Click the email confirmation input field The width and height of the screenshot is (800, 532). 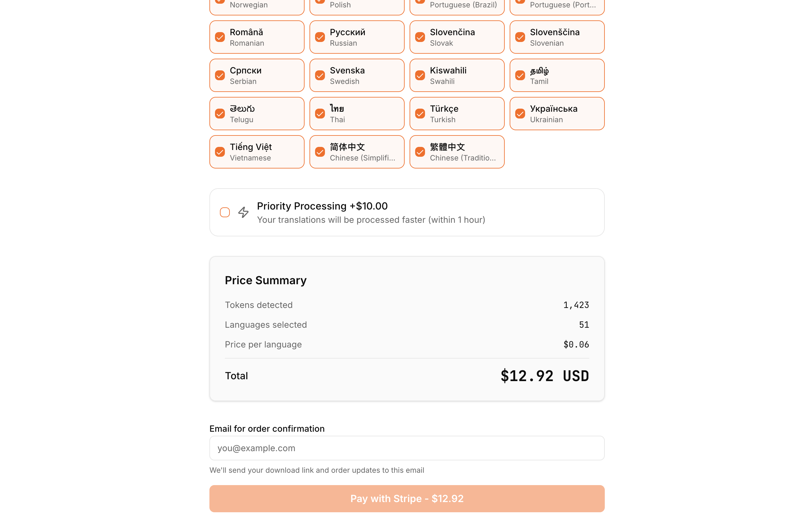coord(406,448)
